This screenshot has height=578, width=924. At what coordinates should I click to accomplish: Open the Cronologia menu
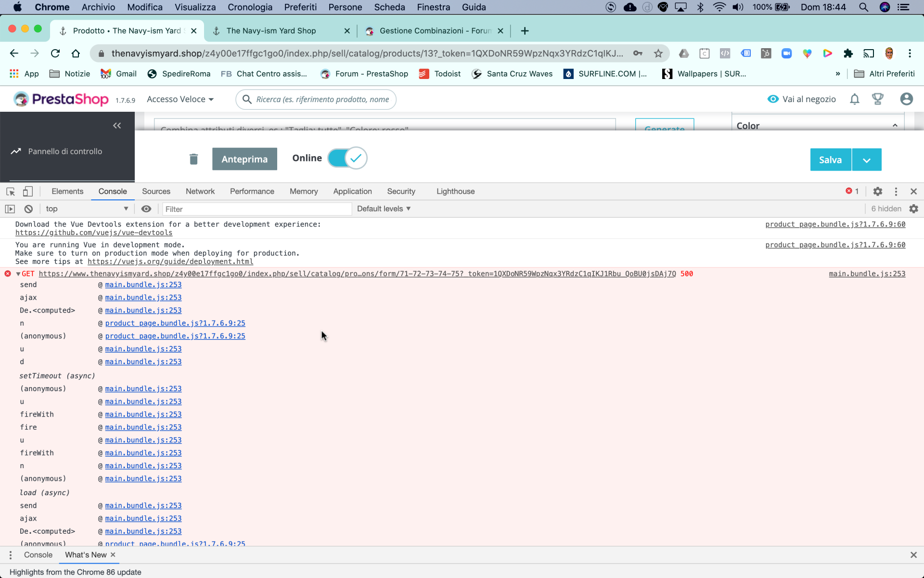tap(250, 7)
